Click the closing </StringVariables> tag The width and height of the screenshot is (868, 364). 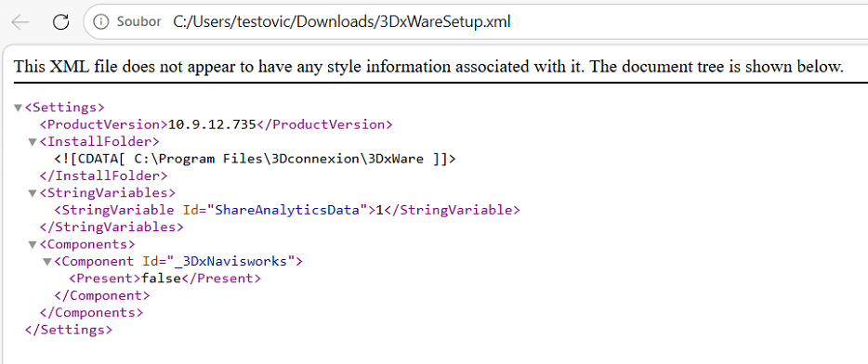112,227
